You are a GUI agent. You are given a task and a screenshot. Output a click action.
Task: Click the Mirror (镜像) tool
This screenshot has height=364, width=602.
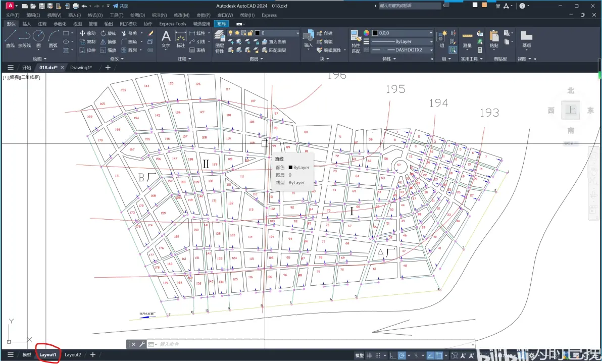[x=108, y=41]
